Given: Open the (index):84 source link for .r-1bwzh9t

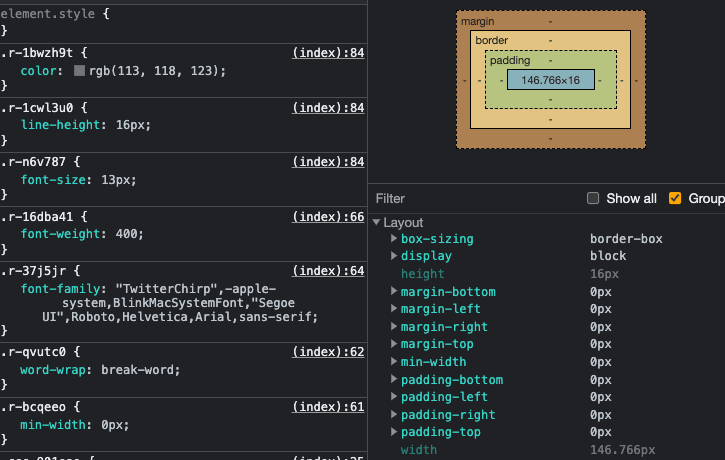Looking at the screenshot, I should click(328, 53).
